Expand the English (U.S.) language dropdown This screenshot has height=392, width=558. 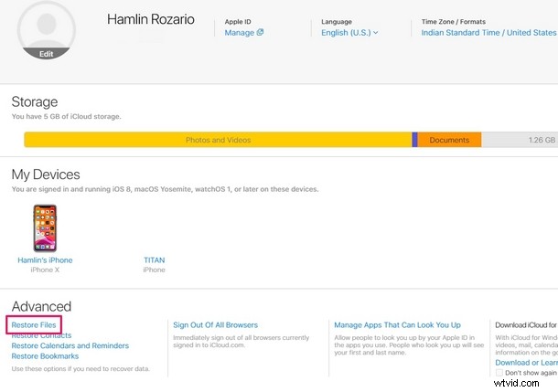click(x=349, y=32)
